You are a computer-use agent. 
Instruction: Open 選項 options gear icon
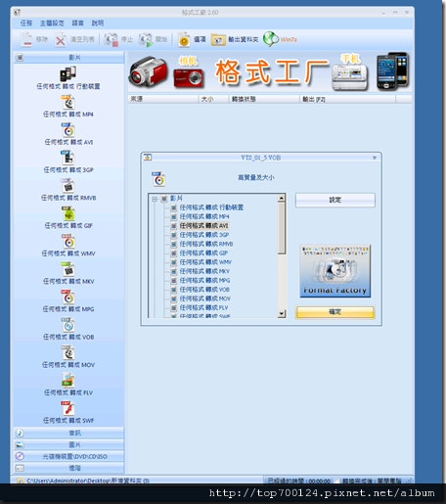(x=184, y=40)
